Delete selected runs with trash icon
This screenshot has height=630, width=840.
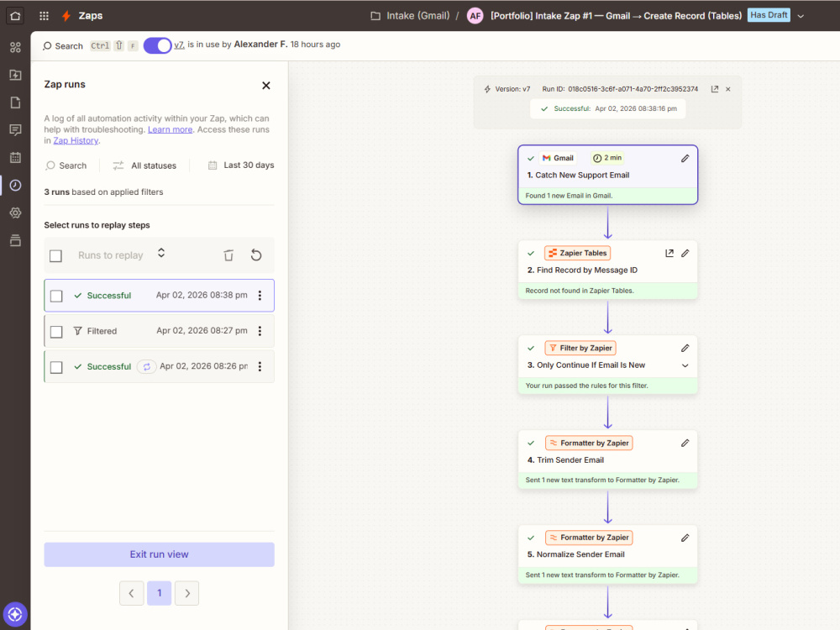[228, 255]
